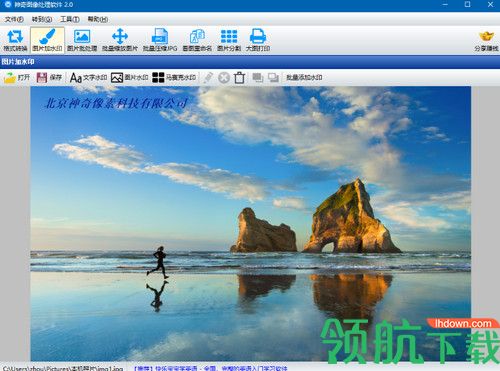Viewport: 500px width, 371px height.
Task: Click the pencil edit watermark icon
Action: tap(208, 78)
